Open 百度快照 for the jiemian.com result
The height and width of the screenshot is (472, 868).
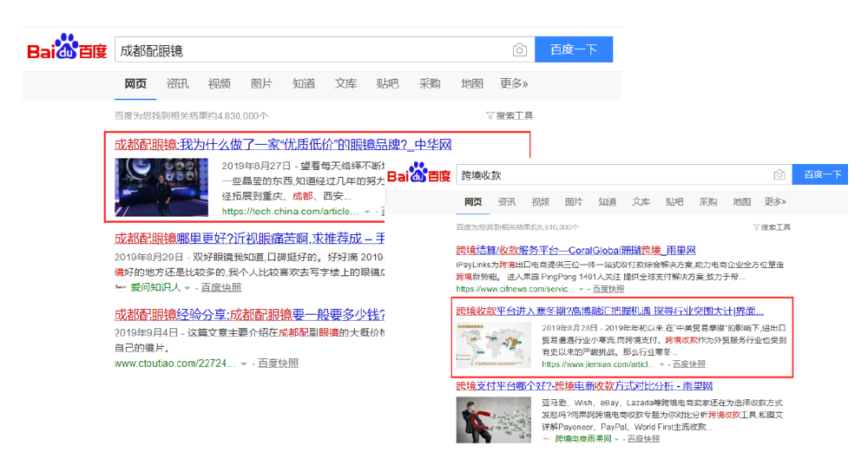pyautogui.click(x=689, y=364)
